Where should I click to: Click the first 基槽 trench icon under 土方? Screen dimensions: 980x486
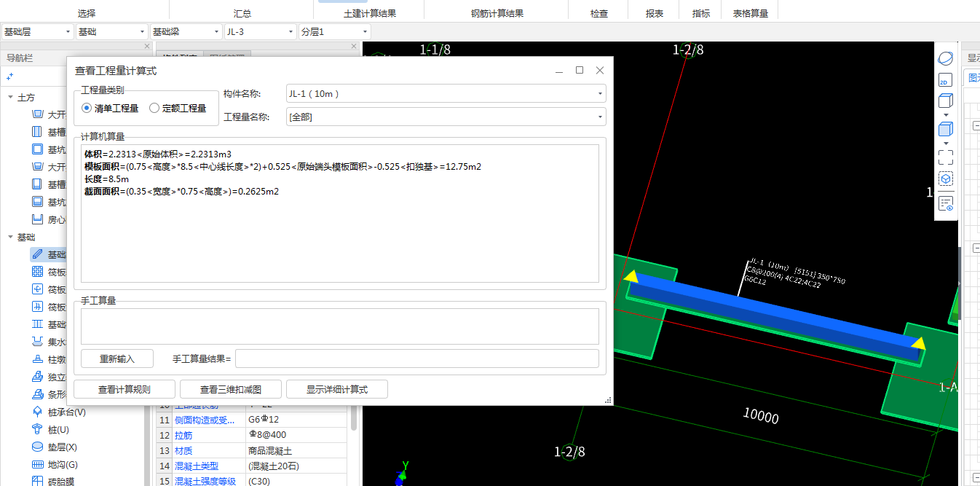(x=38, y=132)
